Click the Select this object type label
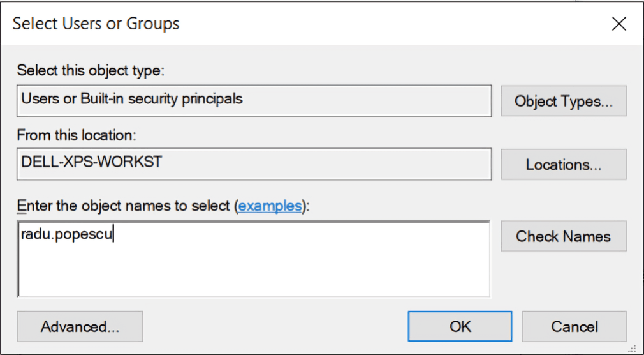 pyautogui.click(x=91, y=71)
